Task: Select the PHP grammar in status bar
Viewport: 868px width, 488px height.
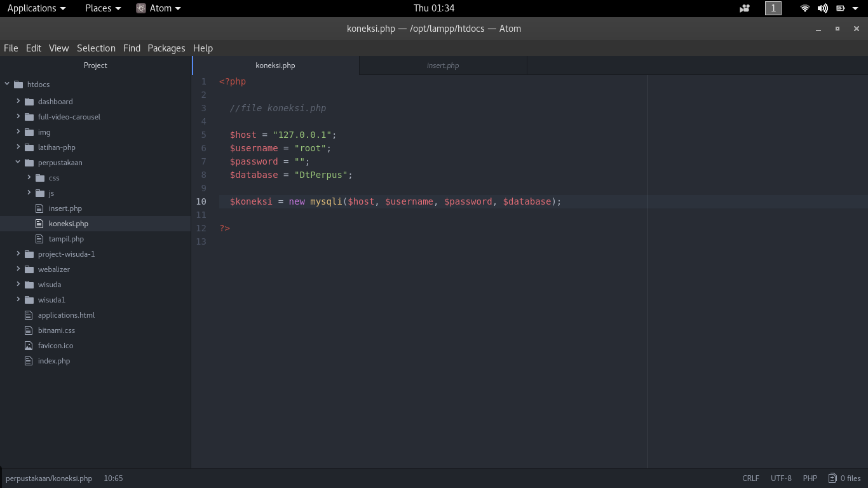Action: coord(810,478)
